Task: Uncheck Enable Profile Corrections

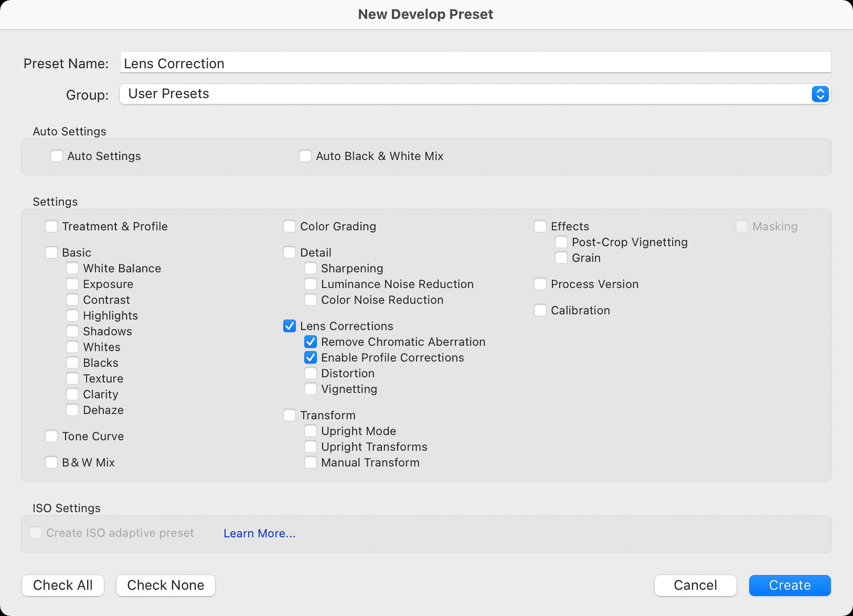Action: (x=310, y=357)
